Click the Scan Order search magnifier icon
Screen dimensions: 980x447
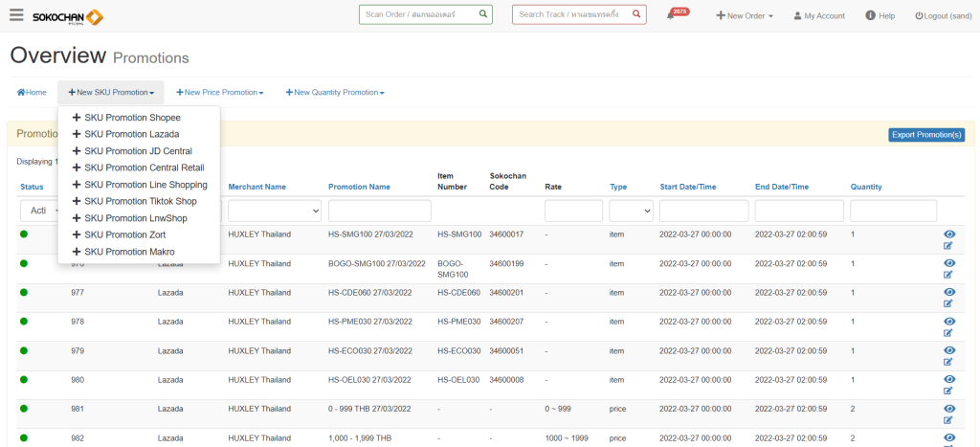pyautogui.click(x=483, y=14)
